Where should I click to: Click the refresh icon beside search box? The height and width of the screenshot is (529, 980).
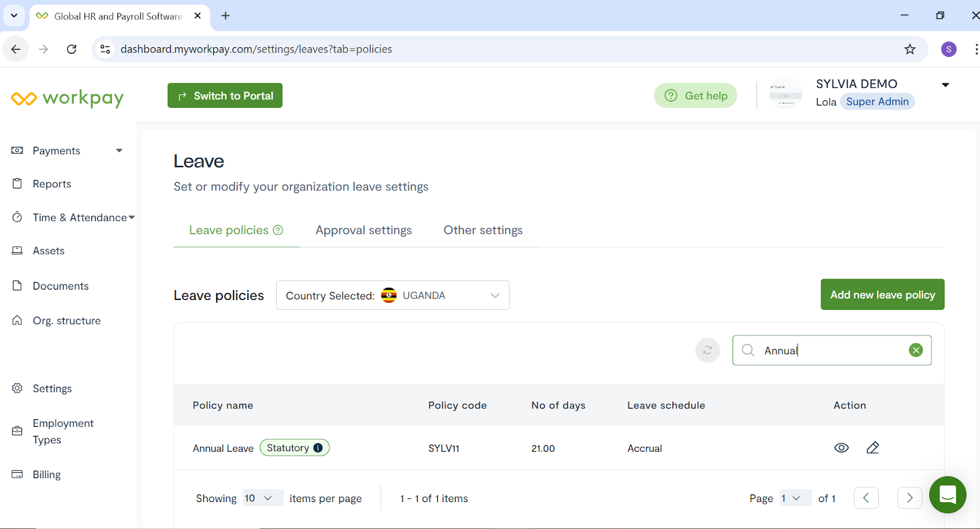coord(707,350)
